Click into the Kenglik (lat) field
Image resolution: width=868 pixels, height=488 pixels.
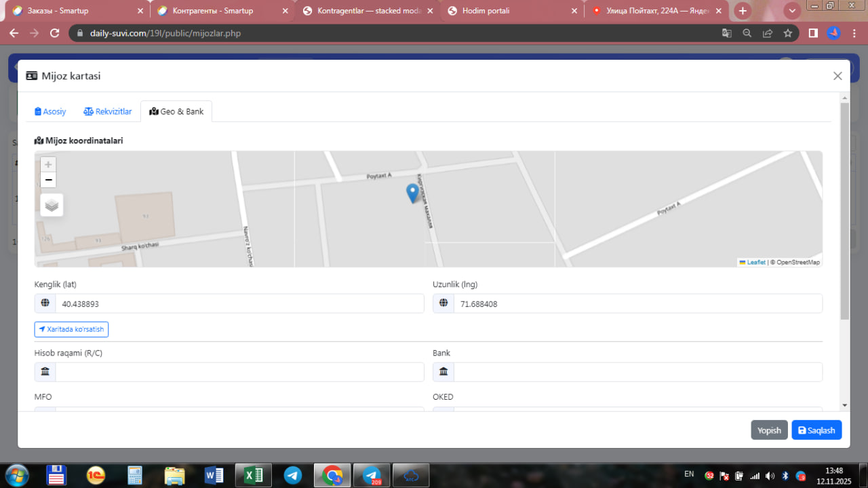(x=239, y=304)
